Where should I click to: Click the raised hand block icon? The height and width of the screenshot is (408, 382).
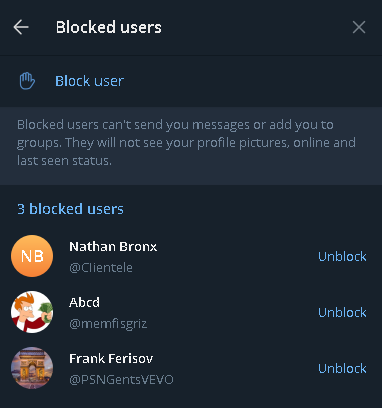point(27,81)
